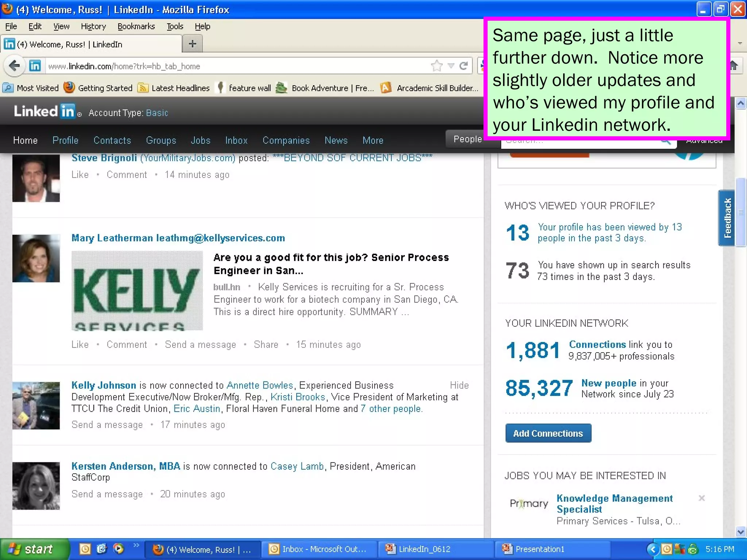Click the address bar URL field

(237, 66)
